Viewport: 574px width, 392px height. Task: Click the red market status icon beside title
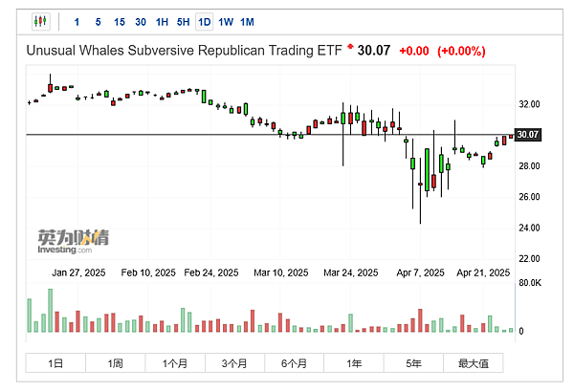click(x=350, y=47)
